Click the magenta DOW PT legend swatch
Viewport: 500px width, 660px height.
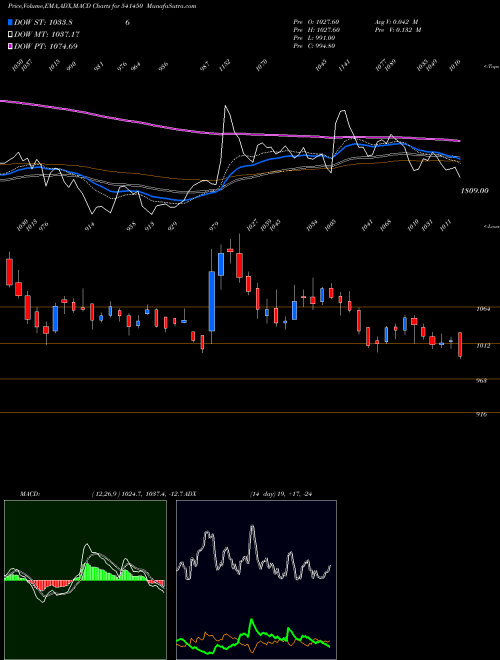[11, 46]
